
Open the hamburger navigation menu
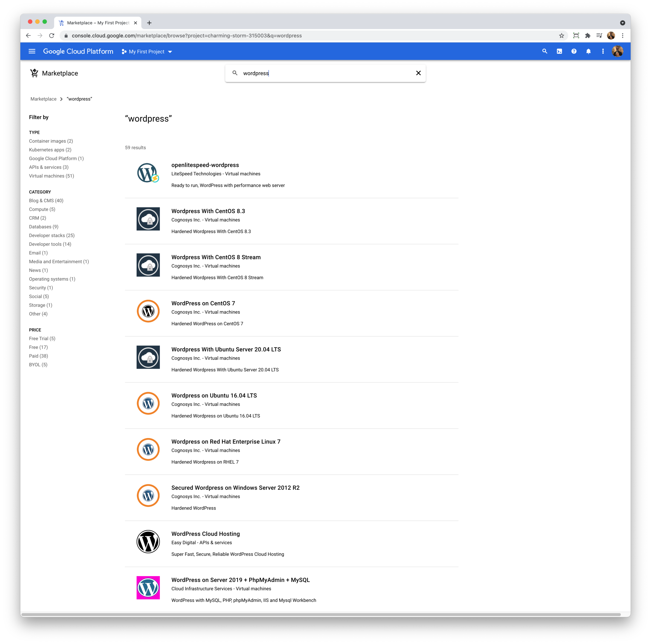point(32,52)
